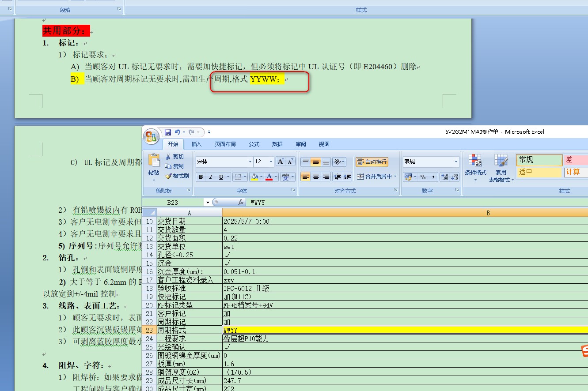Toggle Bold formatting in Excel

pos(201,177)
